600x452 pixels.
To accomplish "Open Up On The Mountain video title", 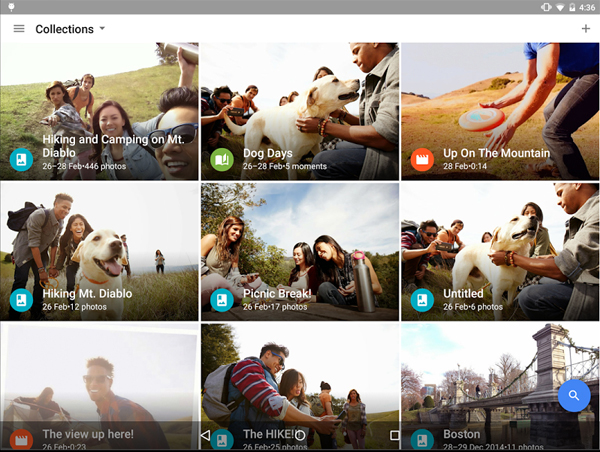I will 496,153.
